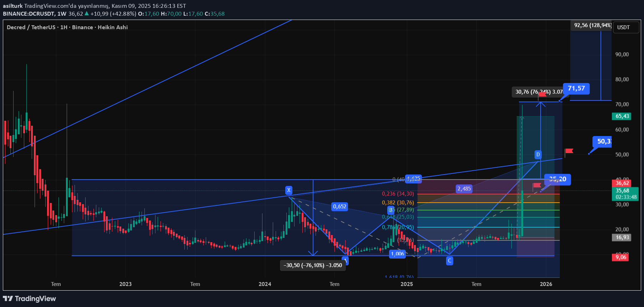The height and width of the screenshot is (307, 644).
Task: Click the -30,50 (-76,10%) measurement label
Action: [313, 265]
